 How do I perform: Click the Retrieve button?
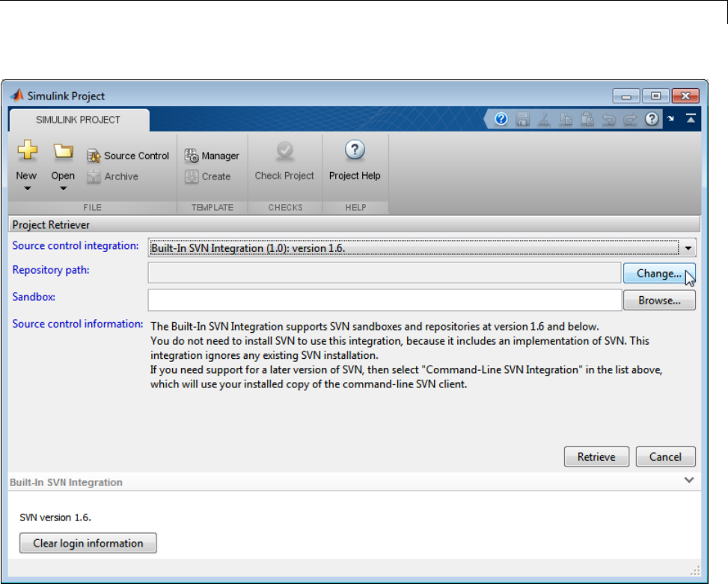pos(596,457)
